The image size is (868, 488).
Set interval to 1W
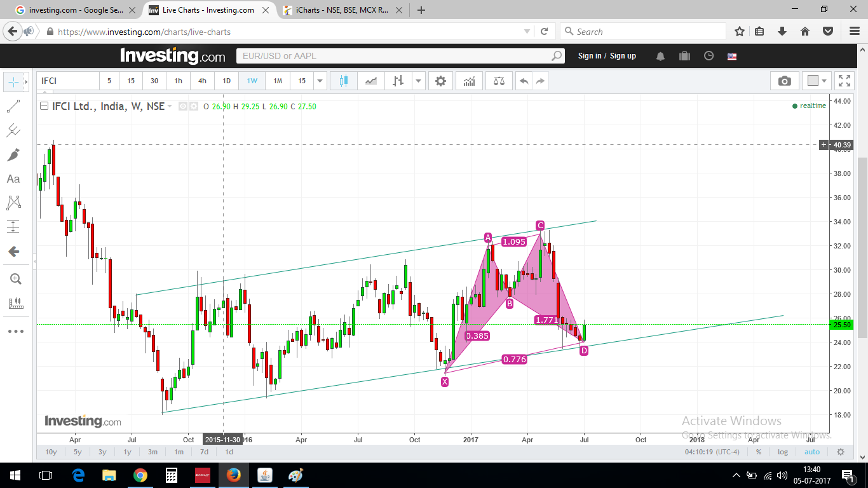click(252, 81)
